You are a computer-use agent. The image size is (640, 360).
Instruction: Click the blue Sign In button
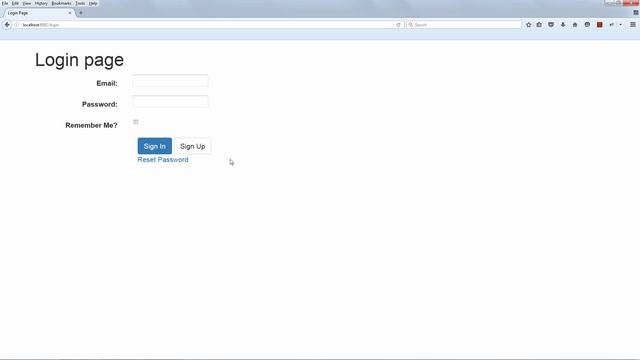pos(155,146)
